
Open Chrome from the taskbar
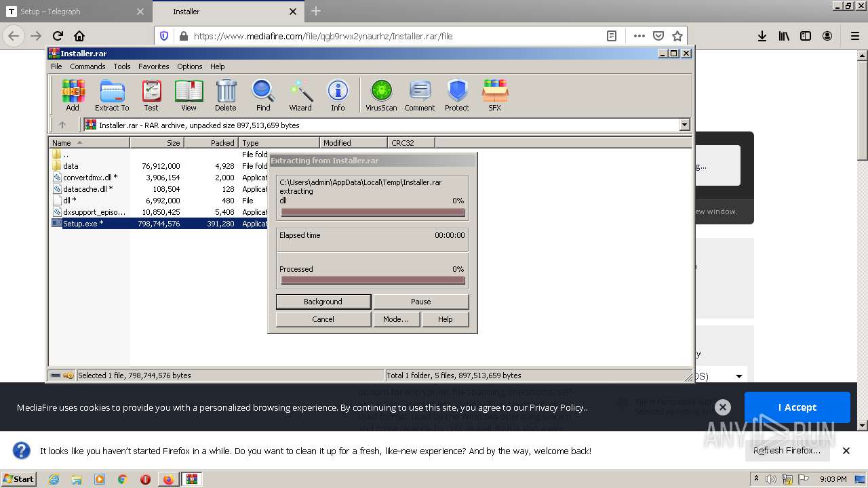click(x=122, y=479)
